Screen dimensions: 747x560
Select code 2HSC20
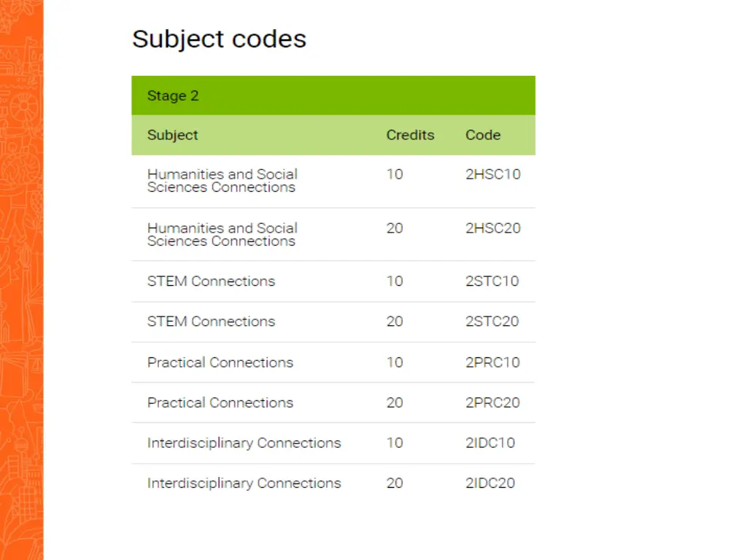493,228
